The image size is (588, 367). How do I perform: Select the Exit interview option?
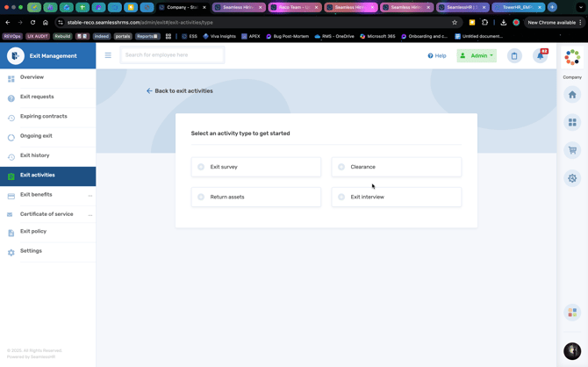click(x=341, y=197)
